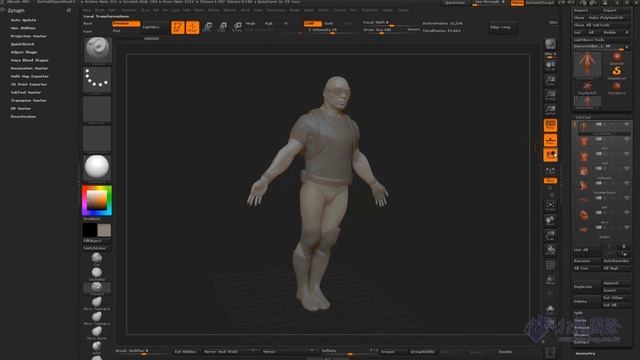Select the current figure tool thumbnail
640x360 pixels.
(587, 64)
